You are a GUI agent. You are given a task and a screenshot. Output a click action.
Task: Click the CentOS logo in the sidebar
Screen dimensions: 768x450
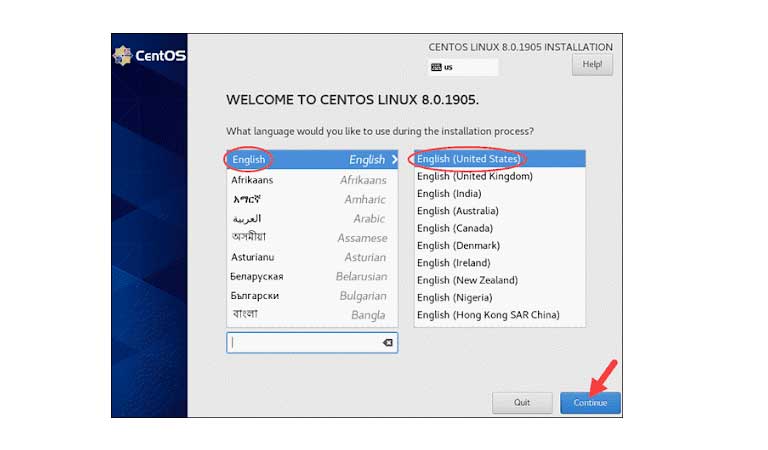(149, 55)
